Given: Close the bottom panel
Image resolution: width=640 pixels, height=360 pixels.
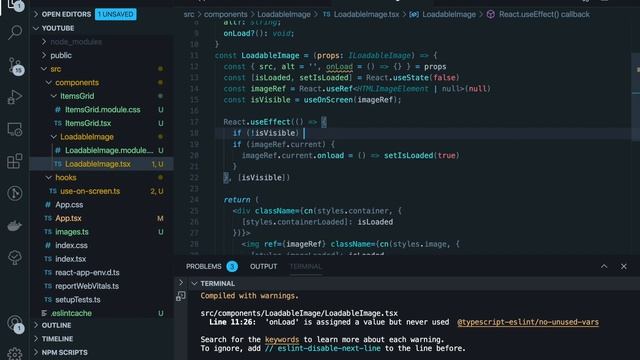Looking at the screenshot, I should (x=624, y=267).
